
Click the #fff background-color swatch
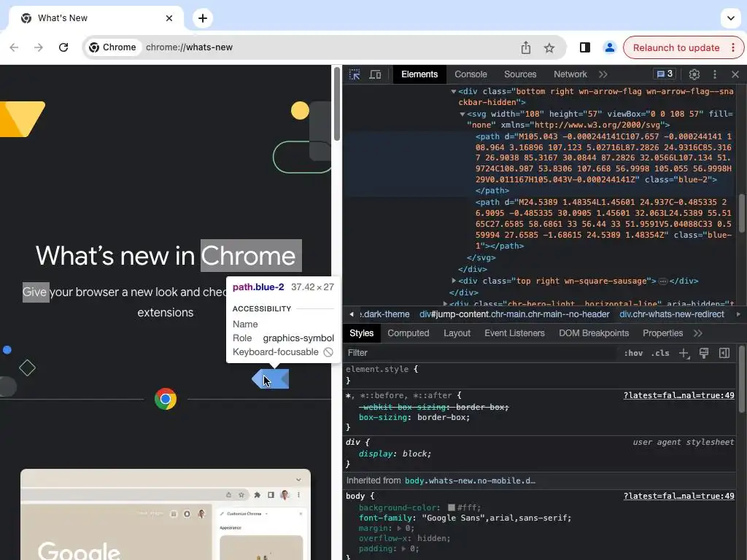pyautogui.click(x=451, y=507)
